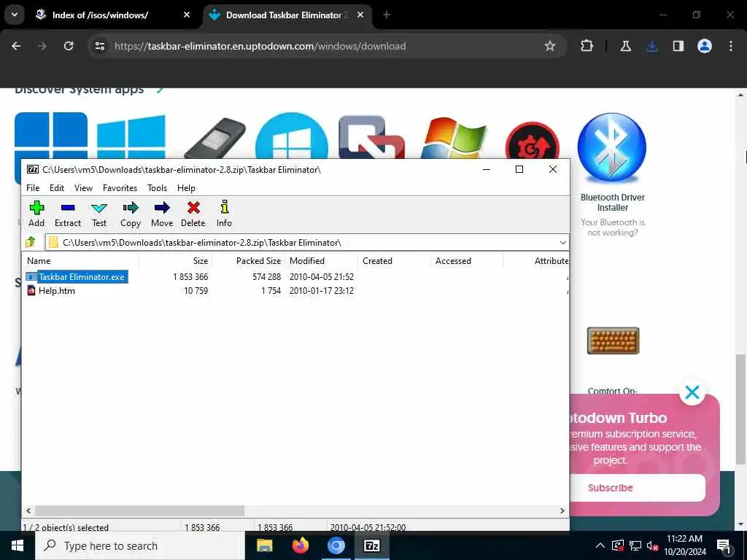Image resolution: width=747 pixels, height=560 pixels.
Task: Click the site information icon
Action: point(99,46)
